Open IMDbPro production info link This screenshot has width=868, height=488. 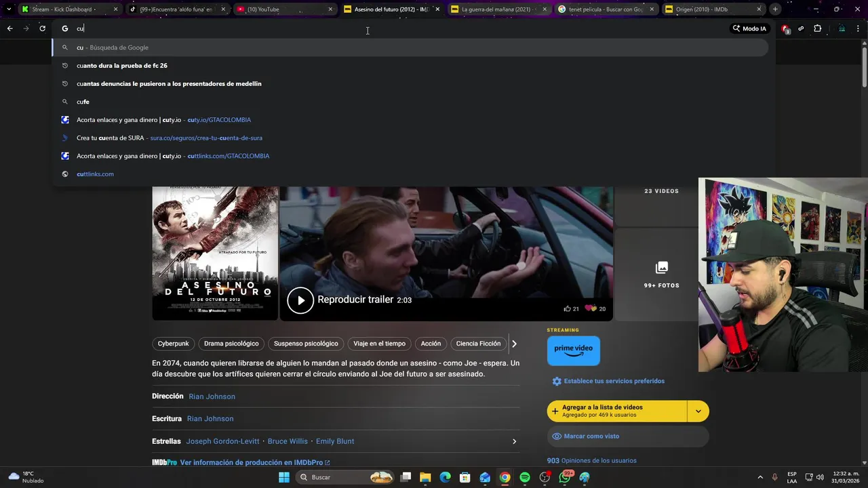coord(255,463)
